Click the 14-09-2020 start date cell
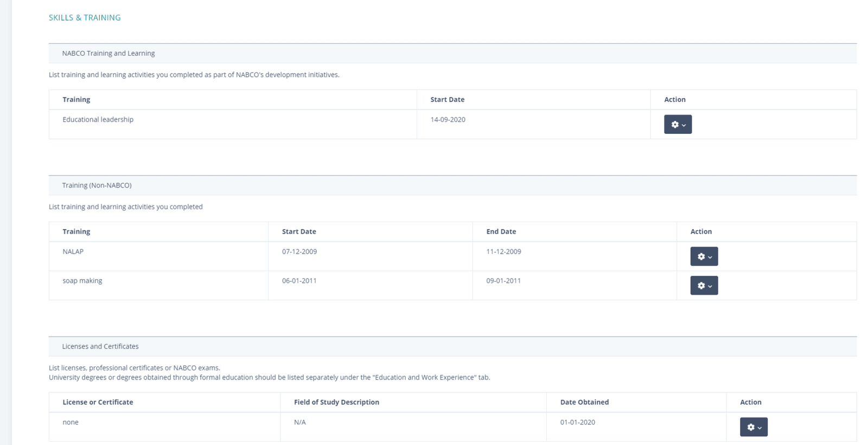Image resolution: width=868 pixels, height=445 pixels. [x=448, y=120]
